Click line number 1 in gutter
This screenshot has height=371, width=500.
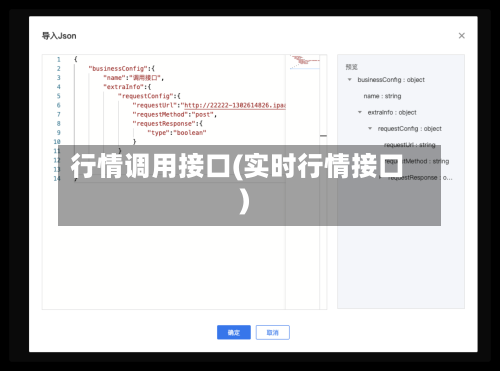pyautogui.click(x=59, y=60)
